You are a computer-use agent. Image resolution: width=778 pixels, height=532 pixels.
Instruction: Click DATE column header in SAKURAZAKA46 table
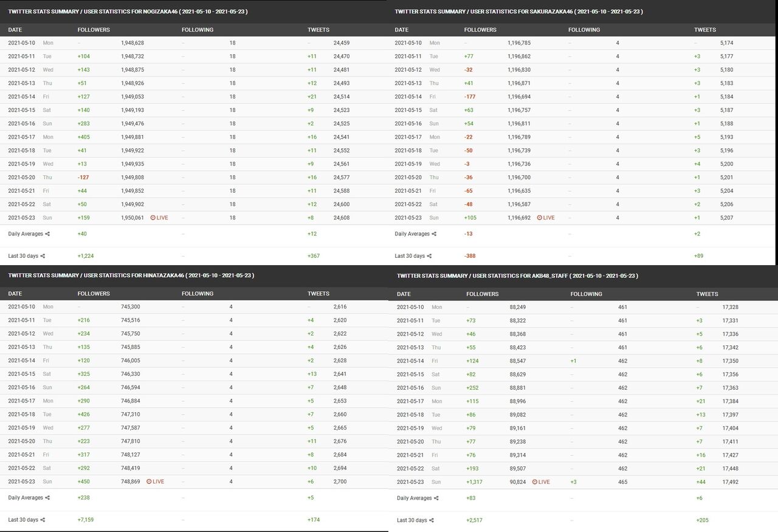(x=402, y=30)
